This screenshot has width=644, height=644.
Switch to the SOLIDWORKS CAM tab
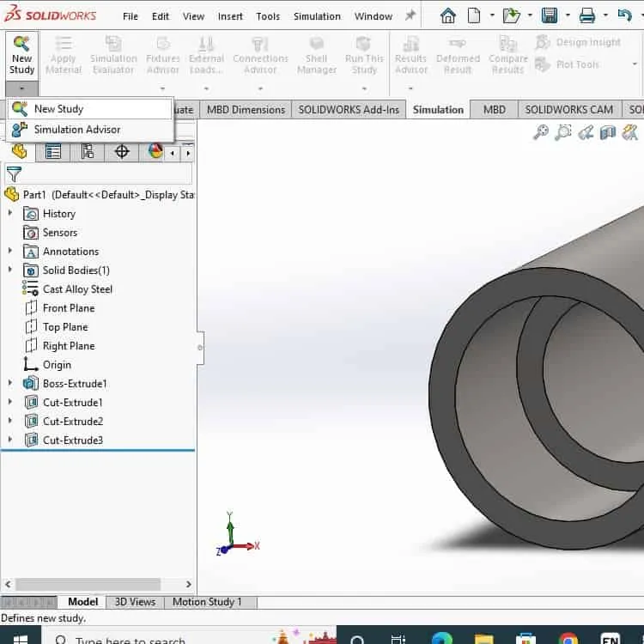[568, 110]
